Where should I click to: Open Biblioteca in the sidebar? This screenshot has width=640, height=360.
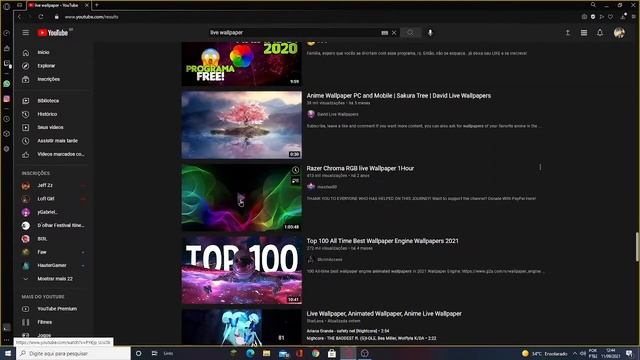54,101
